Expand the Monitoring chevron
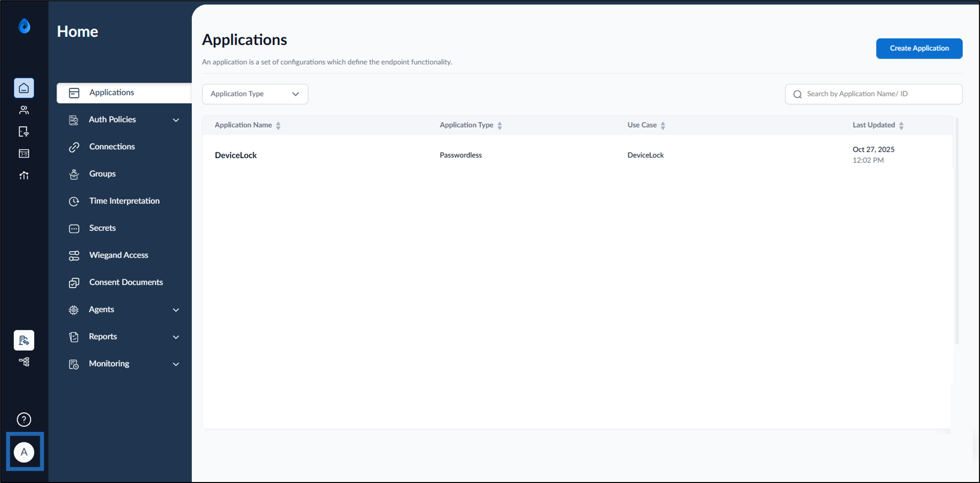The height and width of the screenshot is (483, 980). [176, 364]
